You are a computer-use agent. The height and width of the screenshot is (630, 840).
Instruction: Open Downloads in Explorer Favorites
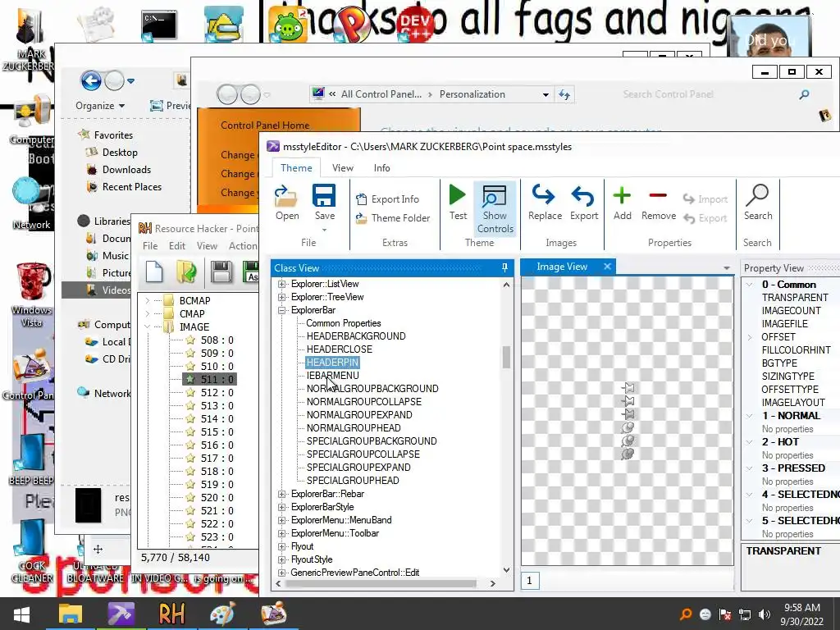[x=126, y=170]
